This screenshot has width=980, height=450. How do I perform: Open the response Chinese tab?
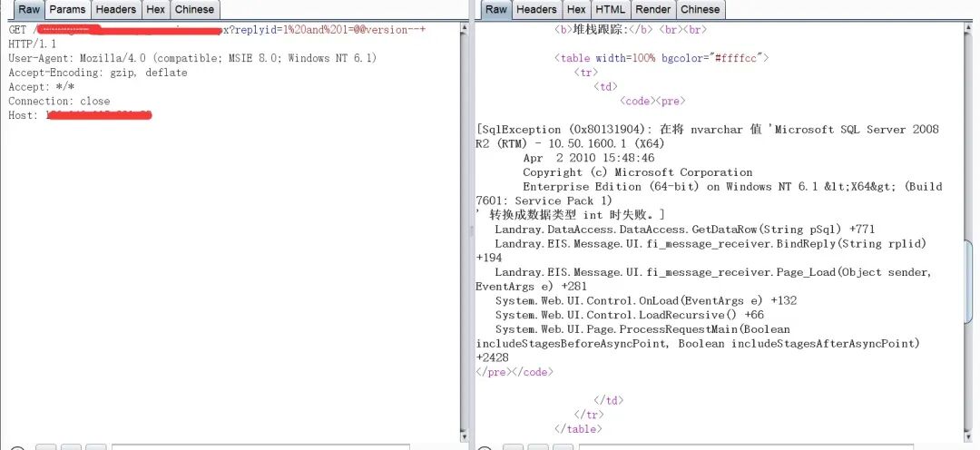click(x=700, y=9)
